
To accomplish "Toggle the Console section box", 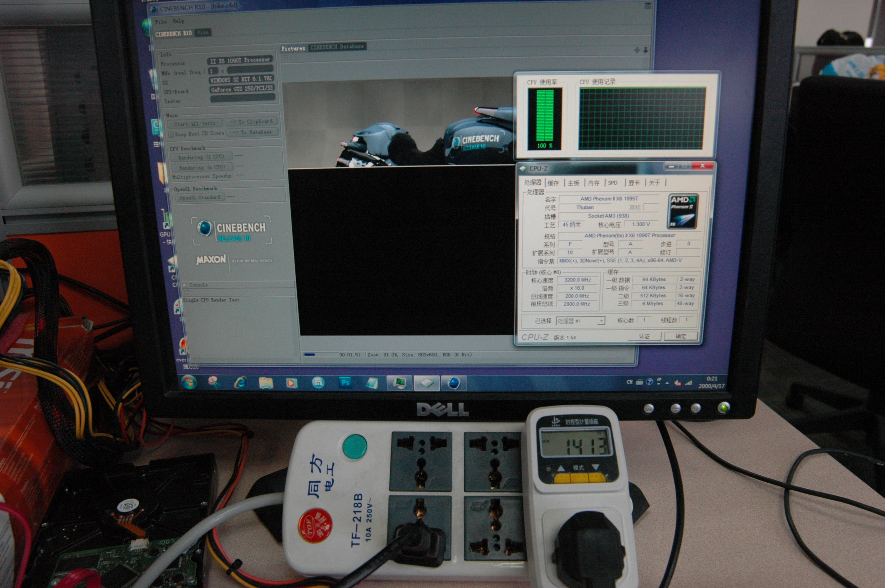I will (185, 285).
